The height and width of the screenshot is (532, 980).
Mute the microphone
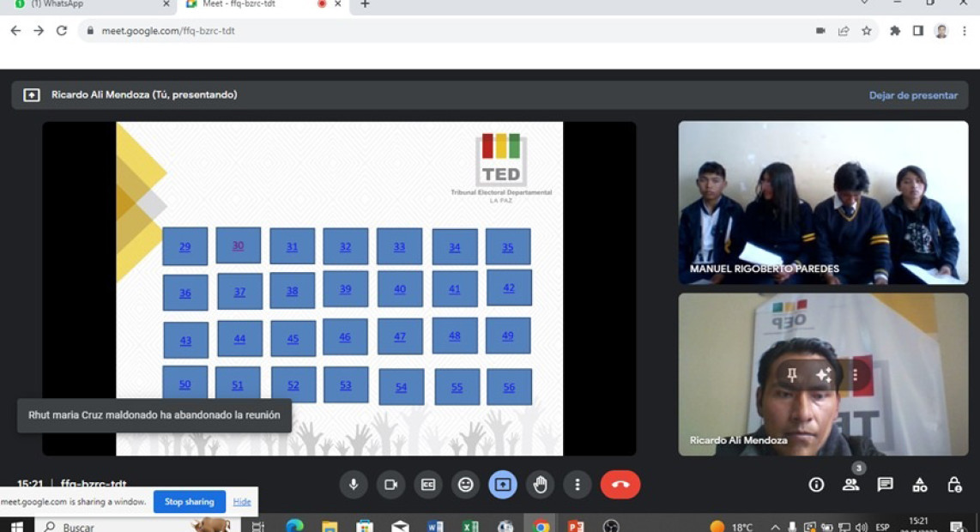pyautogui.click(x=354, y=484)
